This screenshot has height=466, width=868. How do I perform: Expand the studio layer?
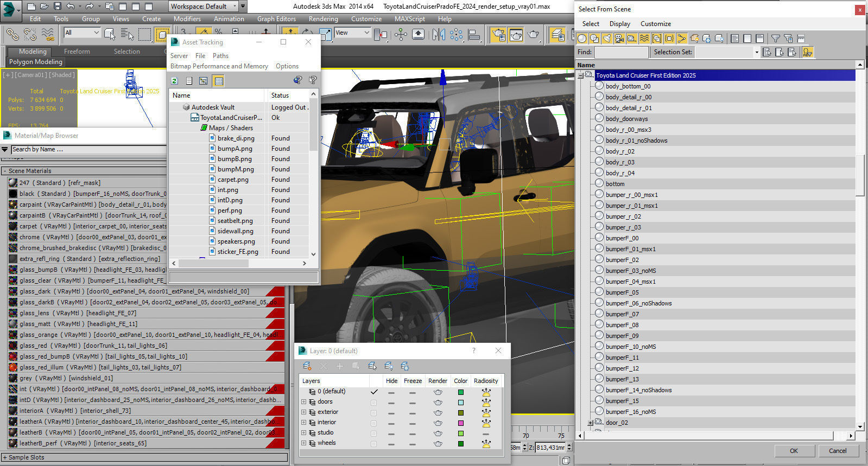tap(304, 433)
